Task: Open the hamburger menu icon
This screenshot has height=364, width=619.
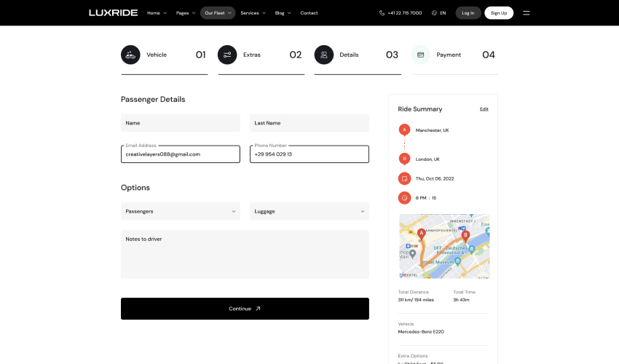Action: tap(527, 12)
